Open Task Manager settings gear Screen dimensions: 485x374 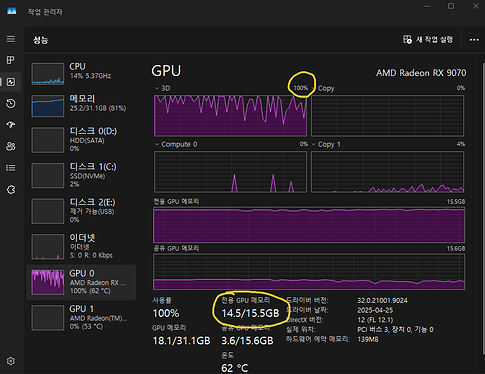[11, 361]
